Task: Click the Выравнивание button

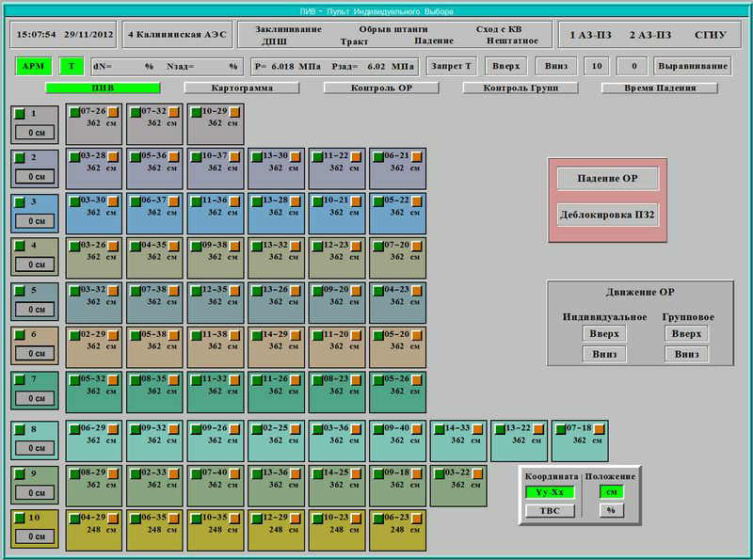Action: point(693,66)
